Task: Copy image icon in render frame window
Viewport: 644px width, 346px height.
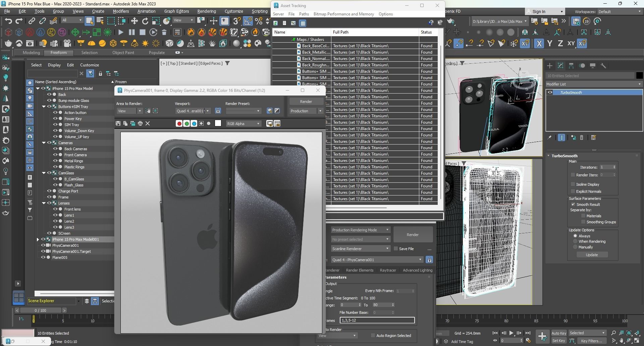Action: click(x=125, y=123)
